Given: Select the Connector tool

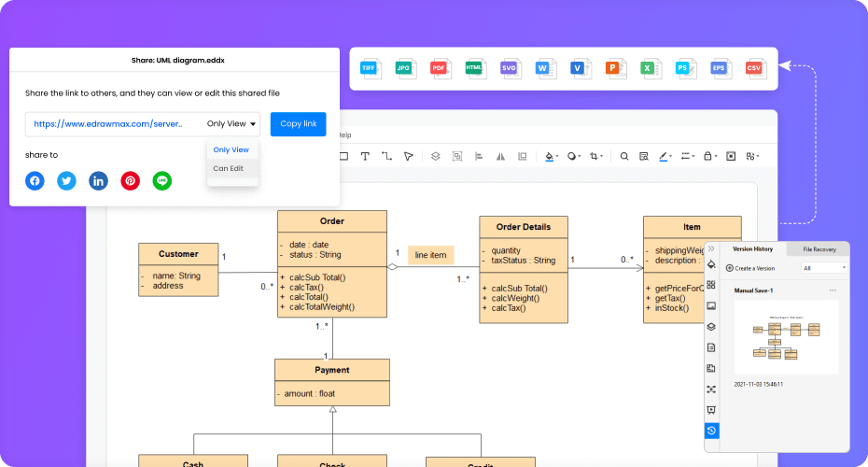Looking at the screenshot, I should click(386, 156).
